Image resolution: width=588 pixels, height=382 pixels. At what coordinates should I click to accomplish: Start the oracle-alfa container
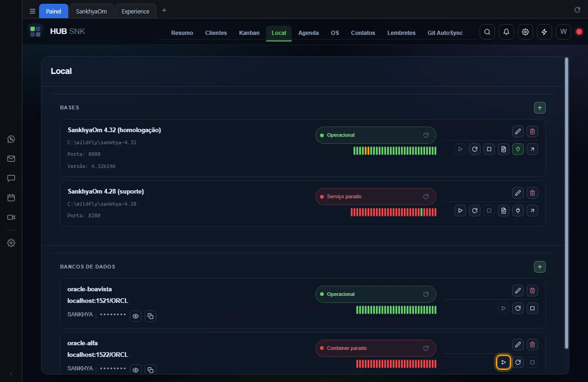click(503, 362)
